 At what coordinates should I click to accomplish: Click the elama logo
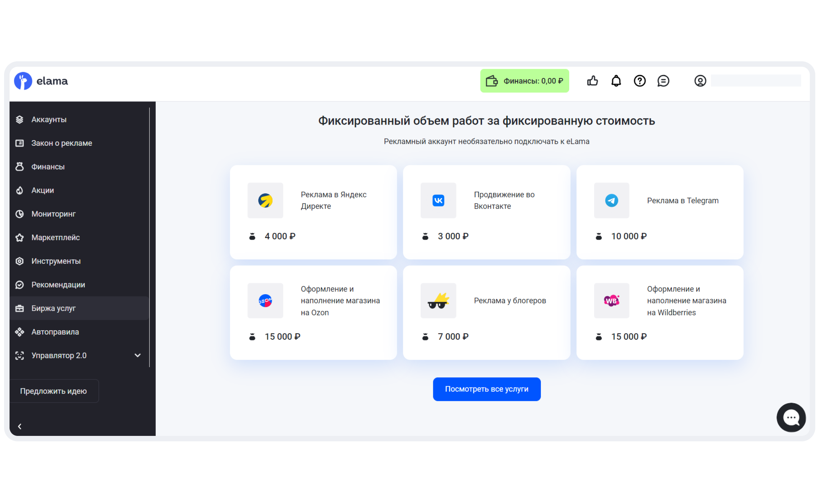pos(41,81)
